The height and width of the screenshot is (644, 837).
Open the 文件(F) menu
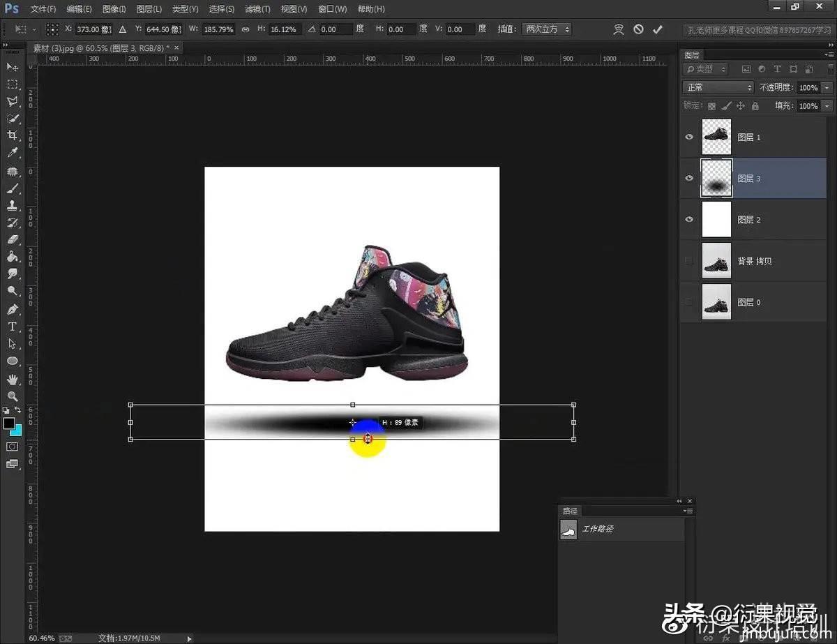pos(43,9)
